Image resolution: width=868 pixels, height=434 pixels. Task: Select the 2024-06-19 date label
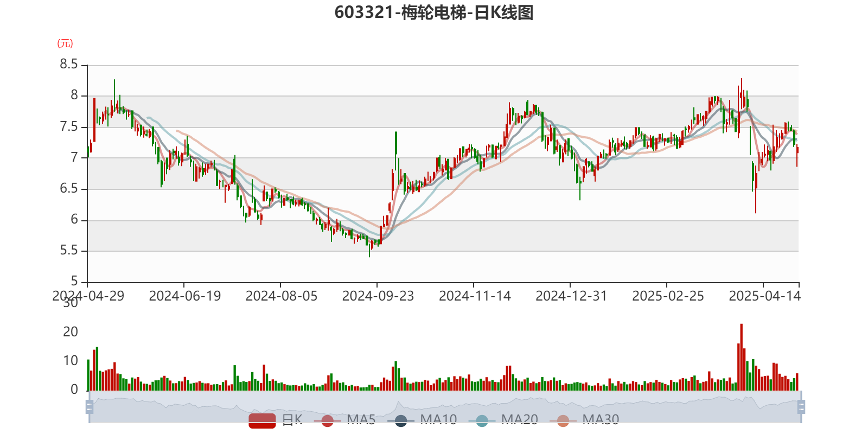click(185, 296)
